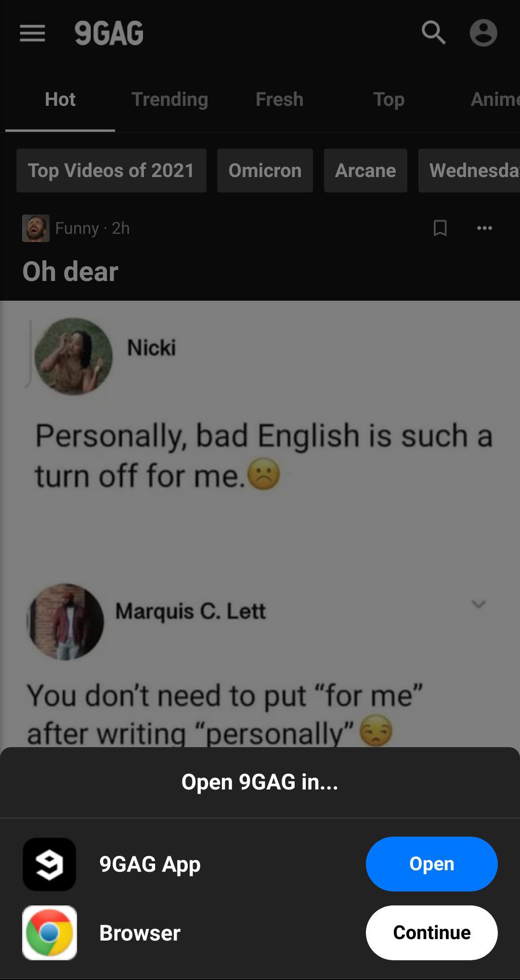Select the Omicron tag chip
The image size is (520, 980).
265,170
